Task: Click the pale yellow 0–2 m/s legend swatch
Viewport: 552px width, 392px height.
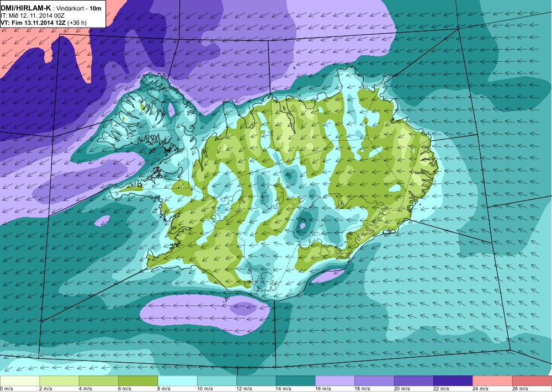Action: tap(20, 381)
